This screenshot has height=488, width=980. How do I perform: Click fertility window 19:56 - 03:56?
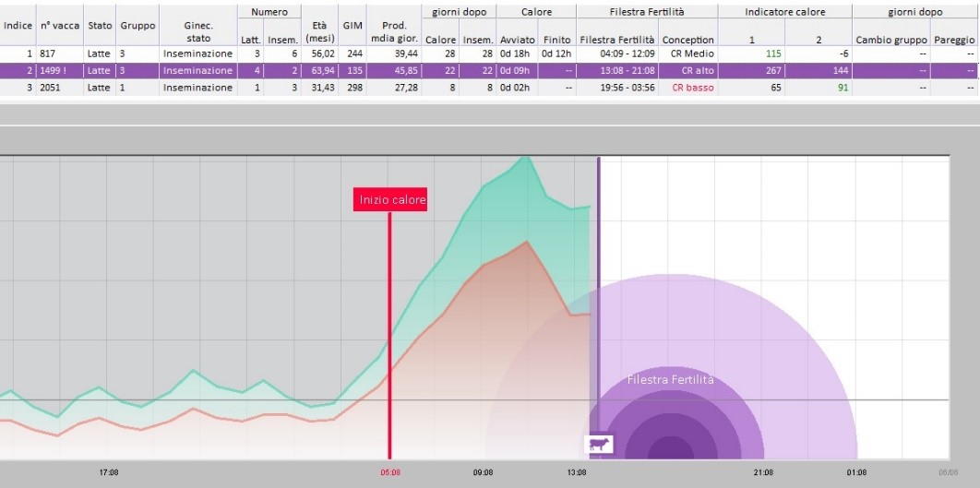(627, 88)
